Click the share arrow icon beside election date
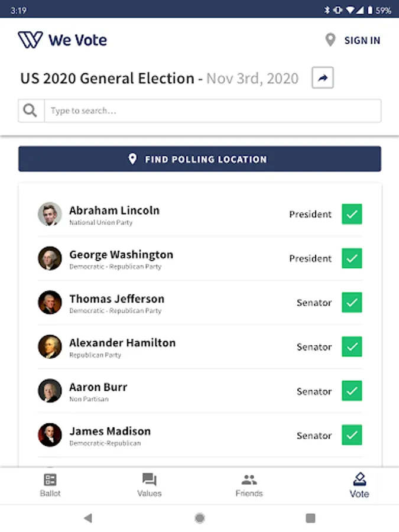Image resolution: width=399 pixels, height=532 pixels. coord(323,78)
